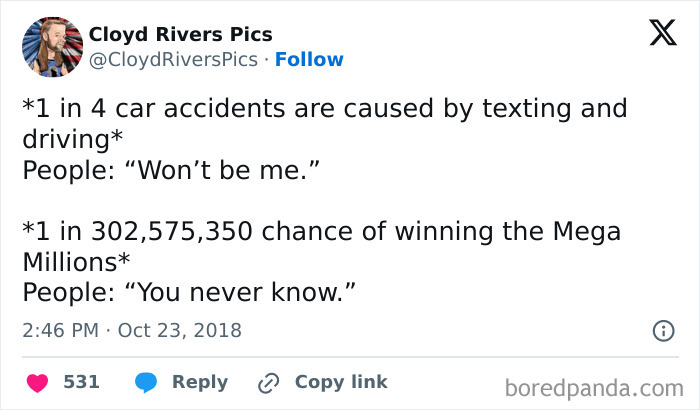Open the Cloyd Rivers Pics display name
700x410 pixels.
click(x=180, y=34)
